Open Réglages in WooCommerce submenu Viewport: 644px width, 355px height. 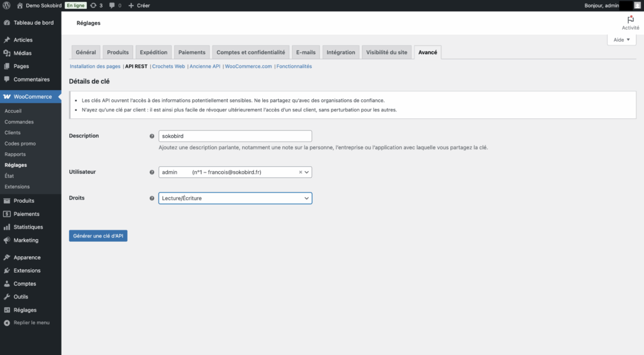pos(16,165)
